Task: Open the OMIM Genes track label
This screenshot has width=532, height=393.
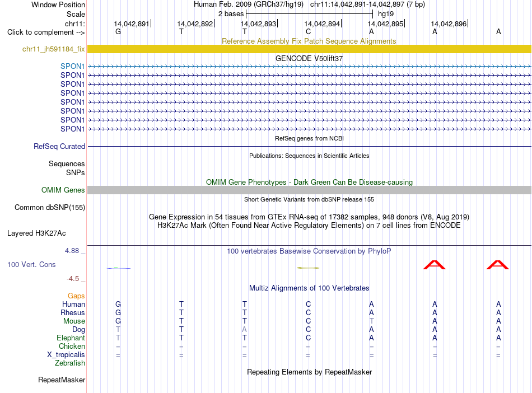Action: tap(63, 190)
